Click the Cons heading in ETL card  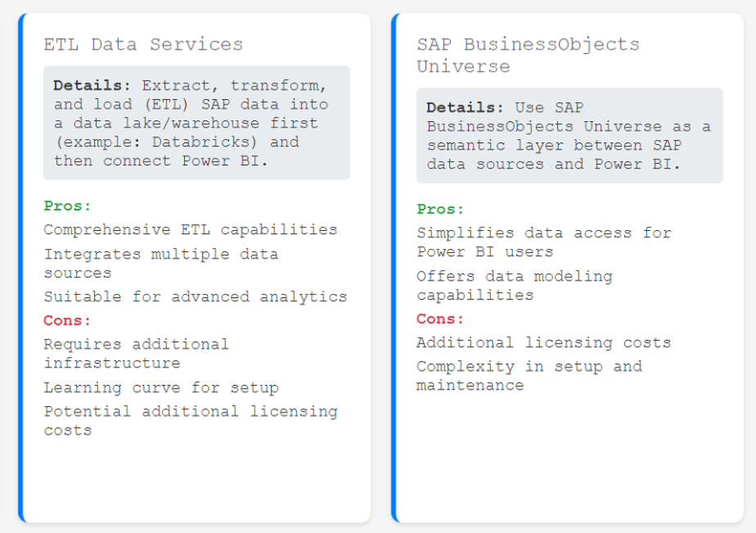coord(68,320)
